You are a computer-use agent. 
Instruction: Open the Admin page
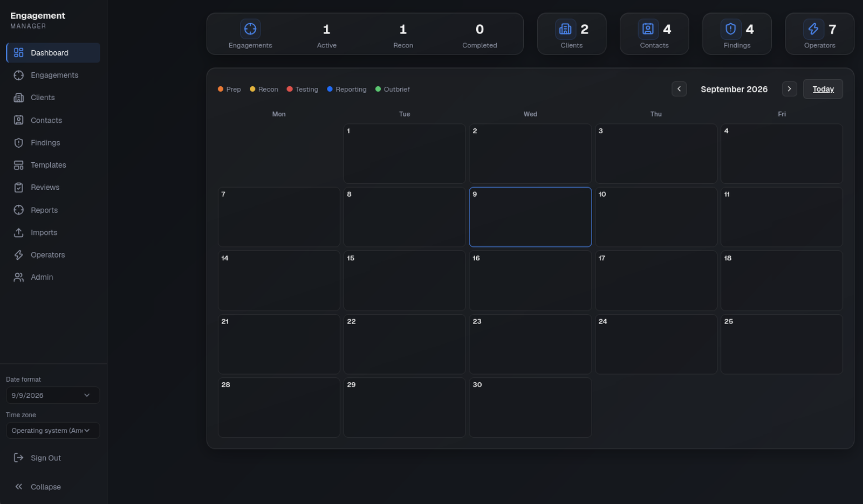pyautogui.click(x=53, y=277)
